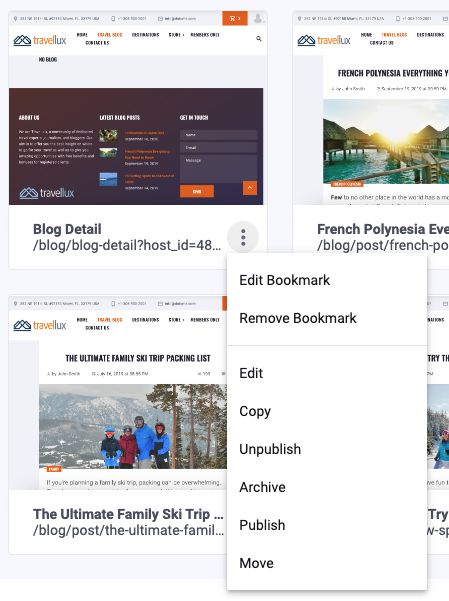449x601 pixels.
Task: Click the travellux logo in the ski trip preview
Action: (x=40, y=325)
